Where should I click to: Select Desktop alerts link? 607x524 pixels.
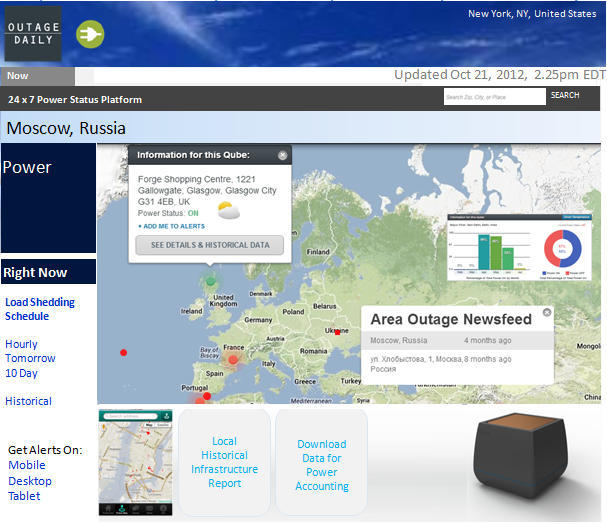(30, 481)
